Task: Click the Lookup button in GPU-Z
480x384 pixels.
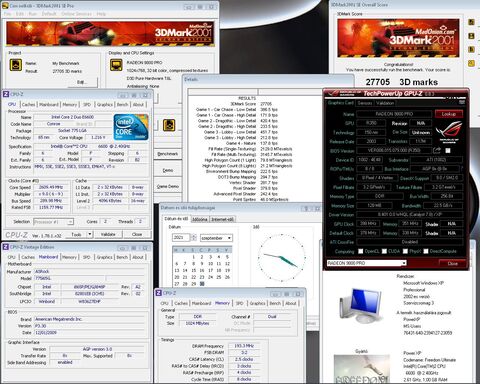Action: pyautogui.click(x=449, y=114)
